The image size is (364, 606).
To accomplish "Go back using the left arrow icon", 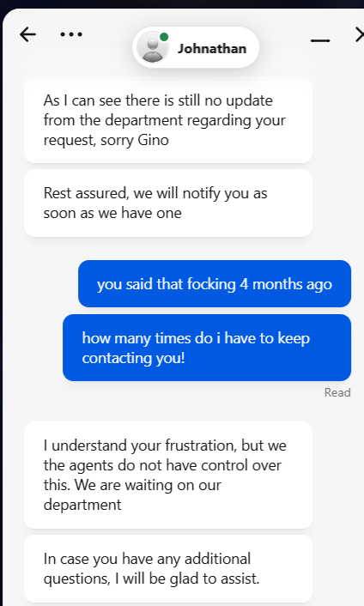I will pyautogui.click(x=27, y=35).
